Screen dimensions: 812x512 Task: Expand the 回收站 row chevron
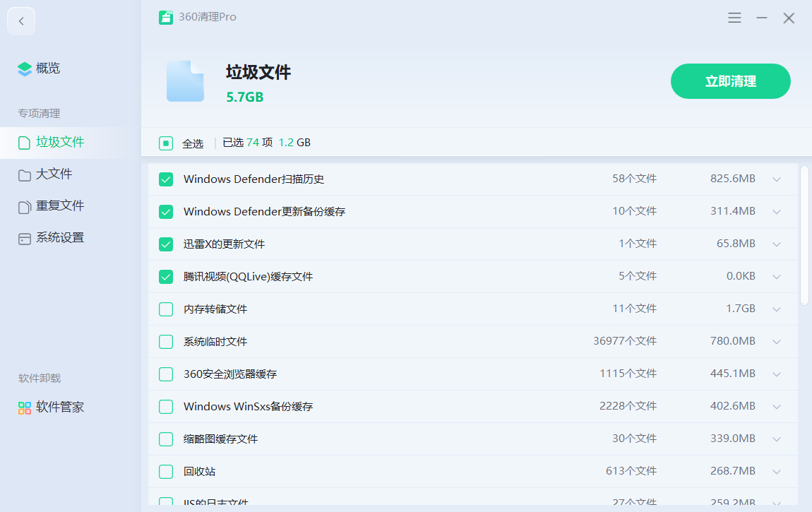tap(777, 472)
